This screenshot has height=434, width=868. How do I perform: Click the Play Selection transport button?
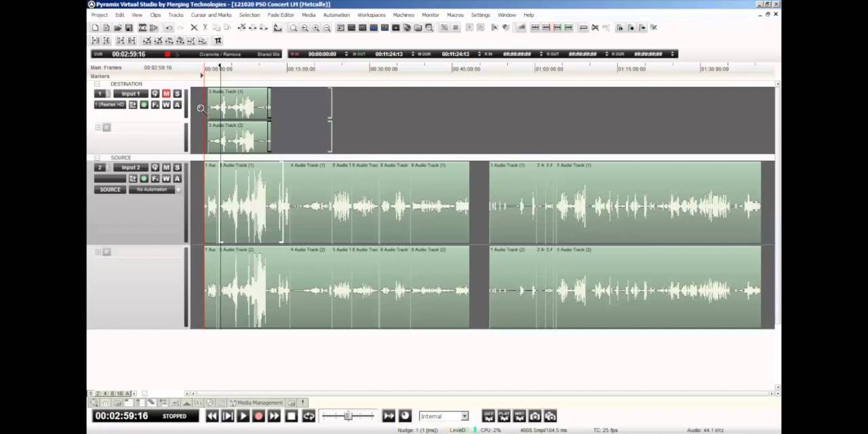point(228,416)
